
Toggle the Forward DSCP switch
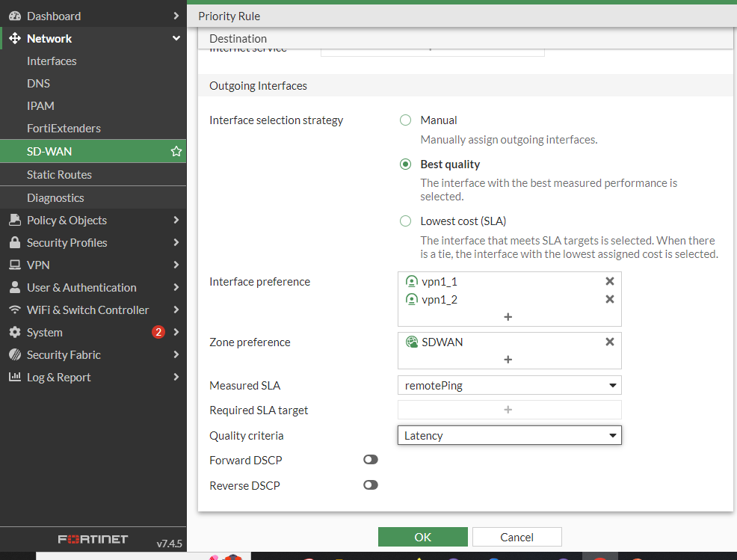(x=371, y=460)
